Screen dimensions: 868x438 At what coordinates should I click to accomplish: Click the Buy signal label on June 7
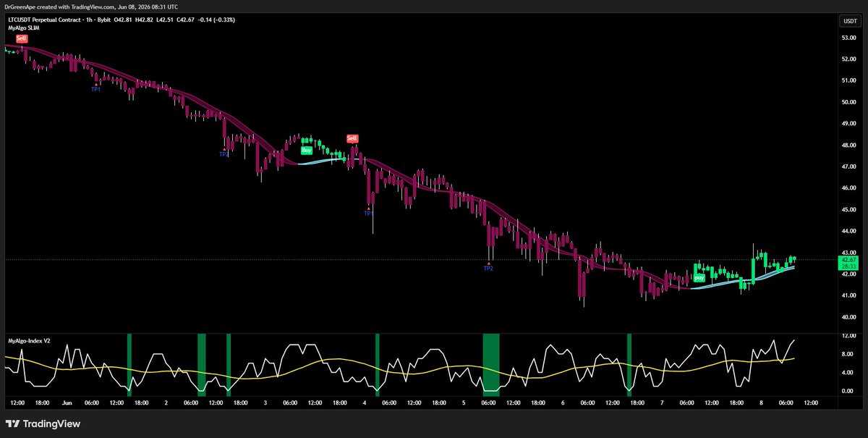click(x=699, y=277)
